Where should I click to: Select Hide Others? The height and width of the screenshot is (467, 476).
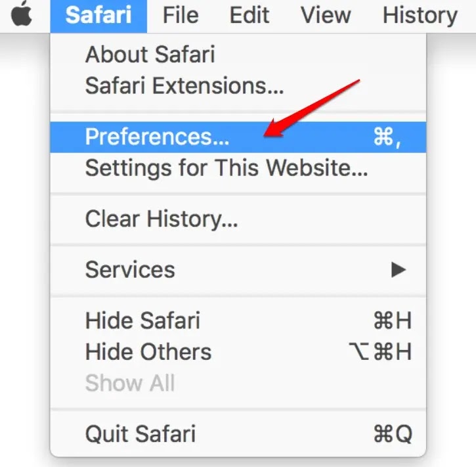[x=148, y=352]
